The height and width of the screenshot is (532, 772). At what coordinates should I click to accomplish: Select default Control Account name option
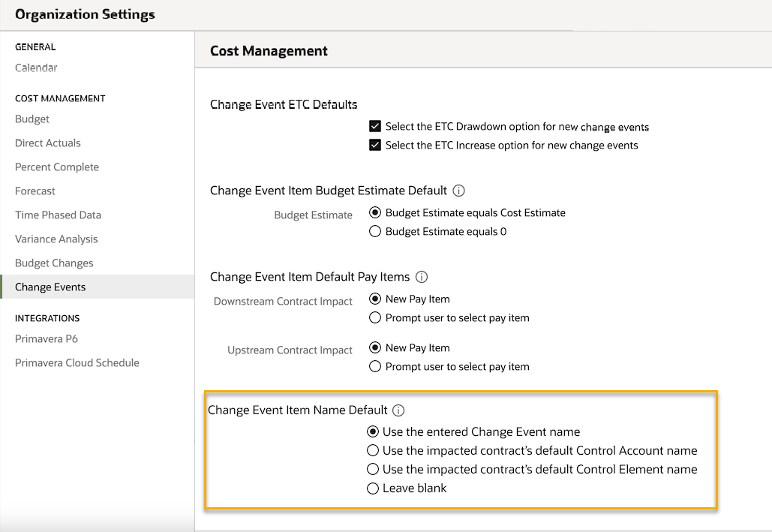(x=373, y=451)
